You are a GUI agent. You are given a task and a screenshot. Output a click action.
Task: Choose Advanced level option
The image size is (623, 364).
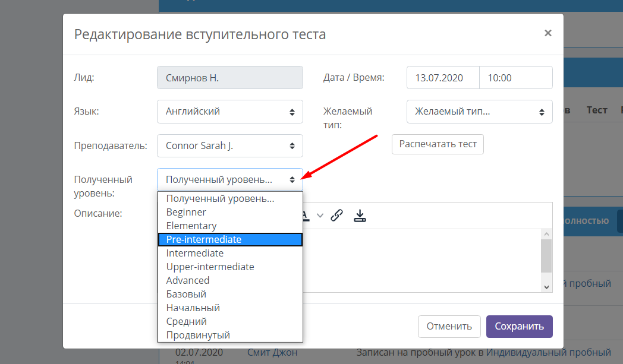[x=230, y=280]
